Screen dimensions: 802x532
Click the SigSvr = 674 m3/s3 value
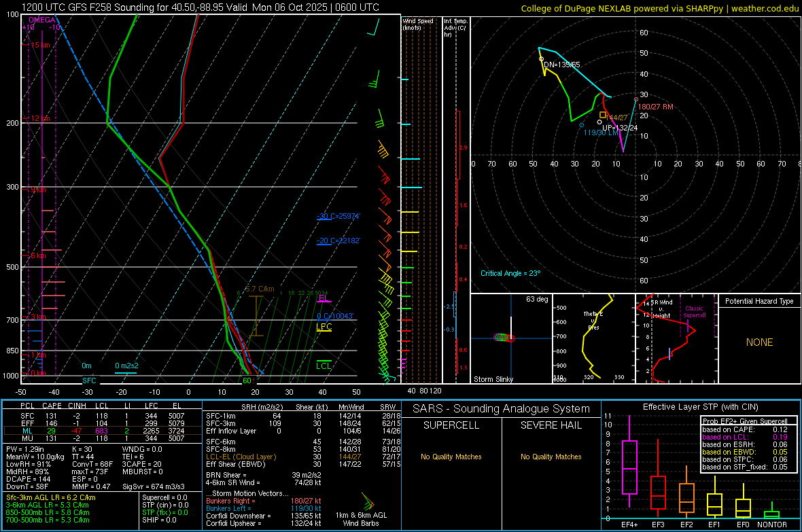coord(154,486)
